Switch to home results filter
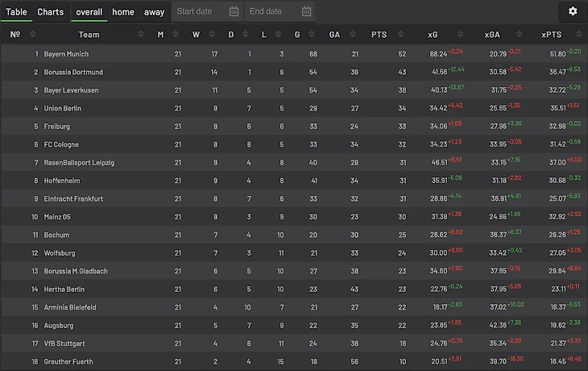Screen dimensions: 588x371 [x=123, y=12]
